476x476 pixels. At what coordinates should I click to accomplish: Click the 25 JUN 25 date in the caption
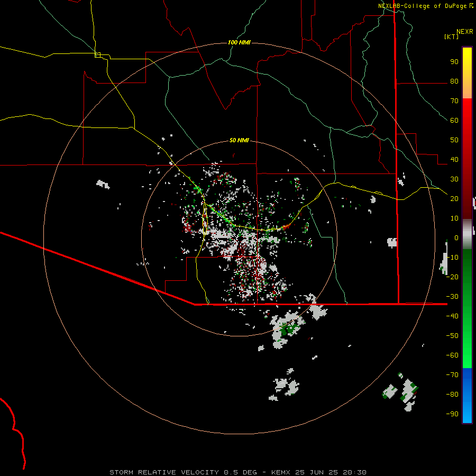(x=316, y=472)
